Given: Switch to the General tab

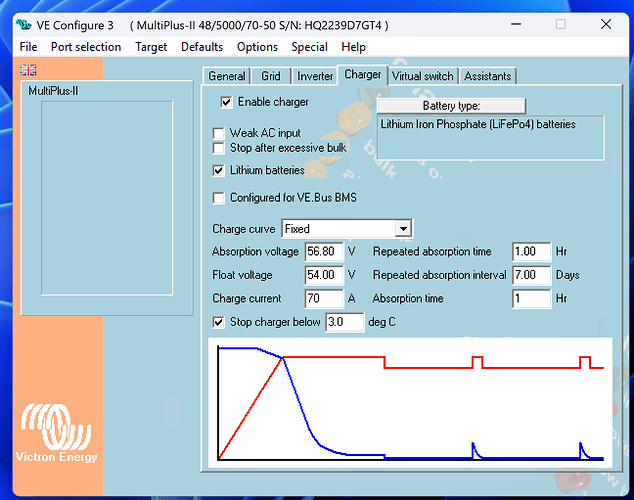Looking at the screenshot, I should pos(227,76).
